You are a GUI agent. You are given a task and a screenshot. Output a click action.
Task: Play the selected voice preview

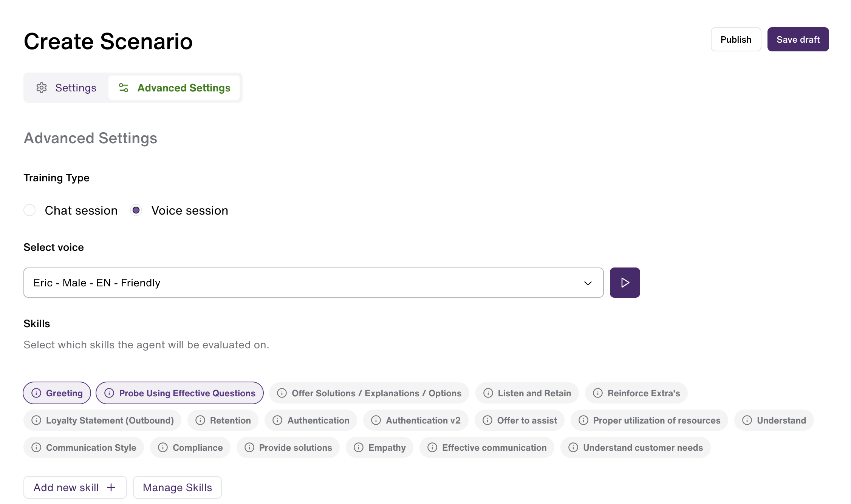tap(625, 283)
